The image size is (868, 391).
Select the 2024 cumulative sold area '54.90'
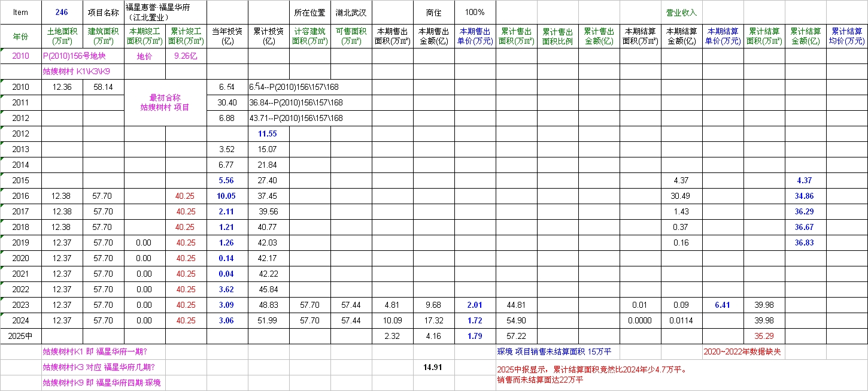517,321
